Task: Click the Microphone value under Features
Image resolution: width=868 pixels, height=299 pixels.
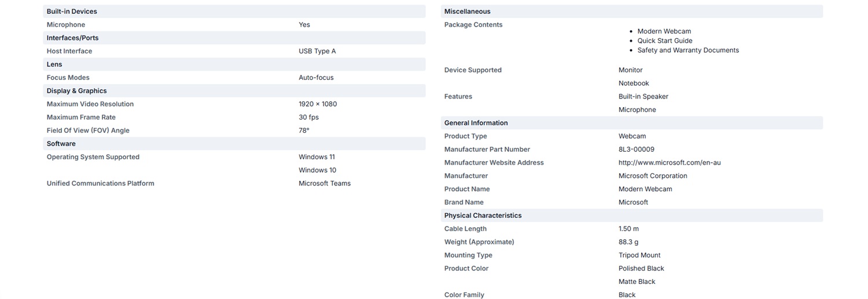Action: [637, 110]
